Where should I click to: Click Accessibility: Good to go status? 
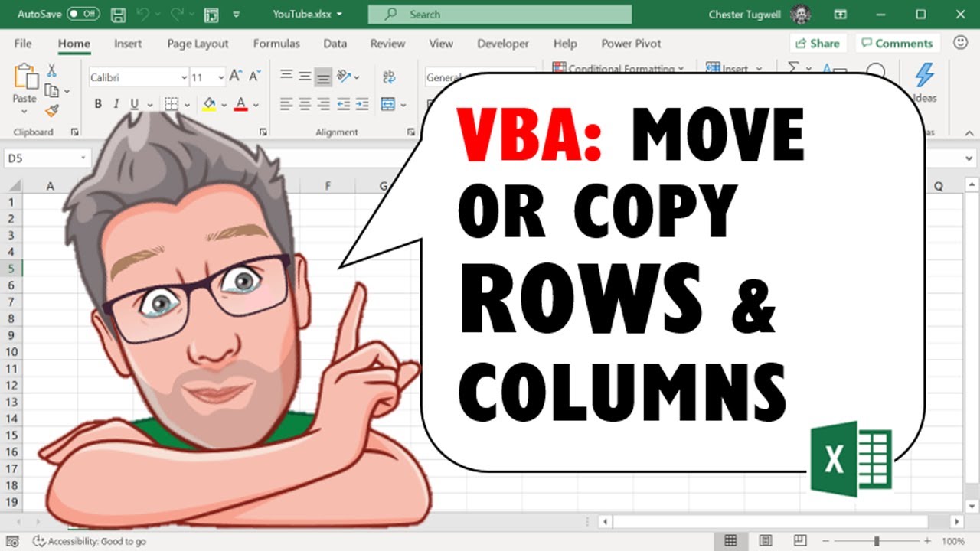[x=90, y=541]
